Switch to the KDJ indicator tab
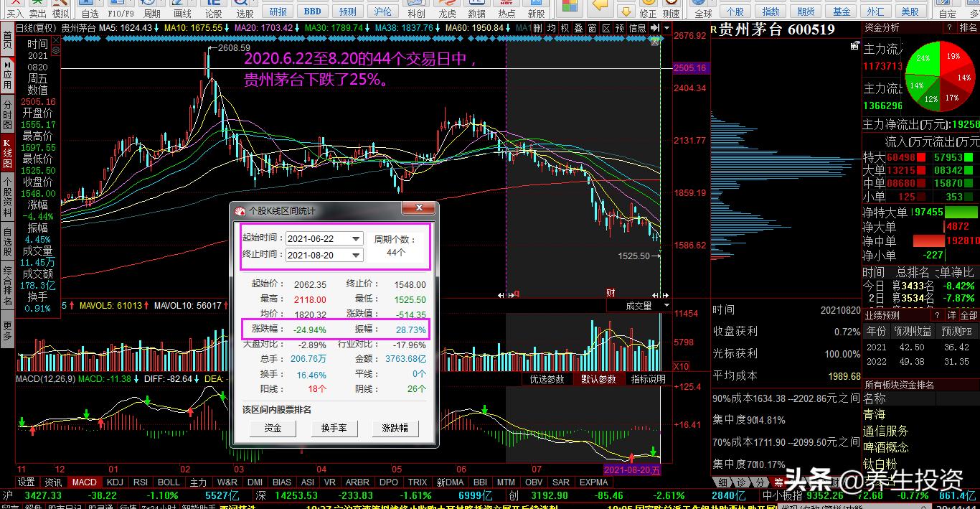Image resolution: width=980 pixels, height=509 pixels. (115, 482)
